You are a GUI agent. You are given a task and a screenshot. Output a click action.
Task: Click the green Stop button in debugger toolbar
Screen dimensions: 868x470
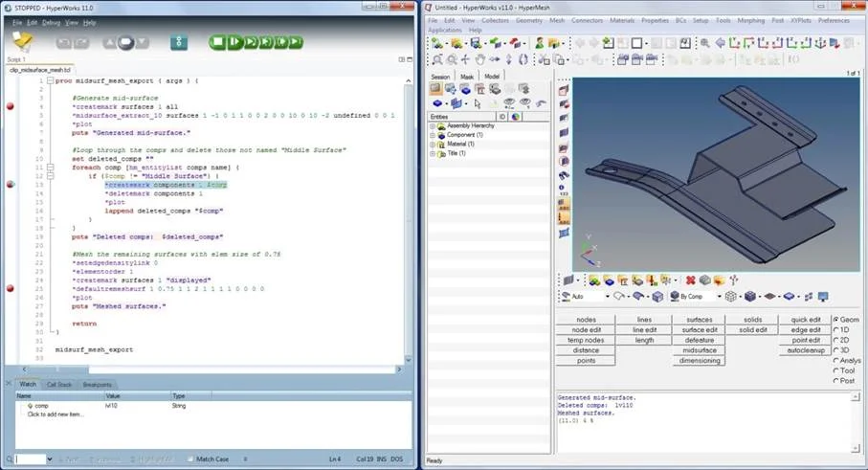pos(218,42)
